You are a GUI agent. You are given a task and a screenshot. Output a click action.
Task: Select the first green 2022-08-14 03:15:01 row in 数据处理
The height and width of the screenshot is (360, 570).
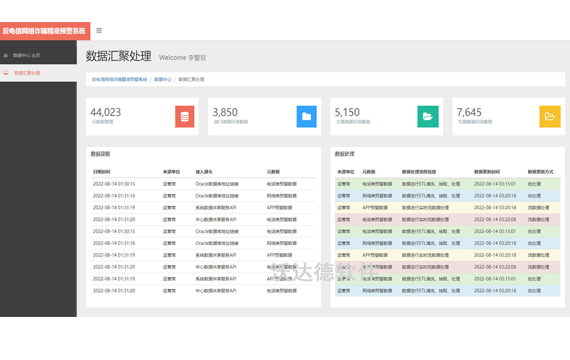pyautogui.click(x=447, y=184)
